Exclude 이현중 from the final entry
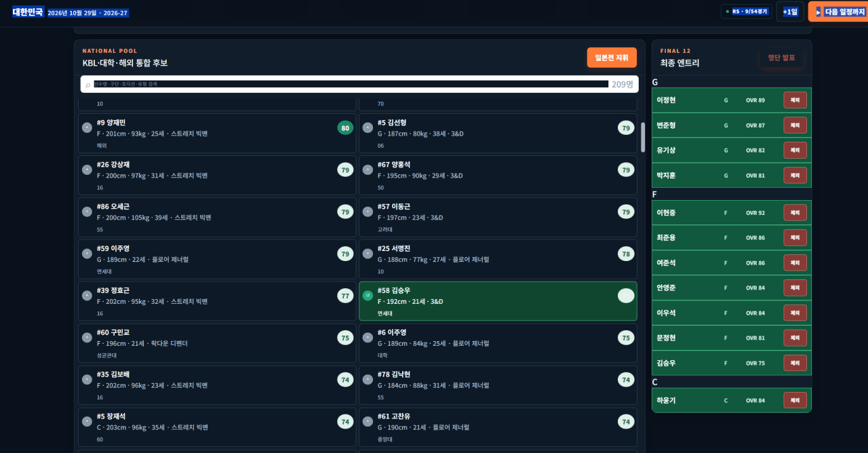 pyautogui.click(x=795, y=212)
